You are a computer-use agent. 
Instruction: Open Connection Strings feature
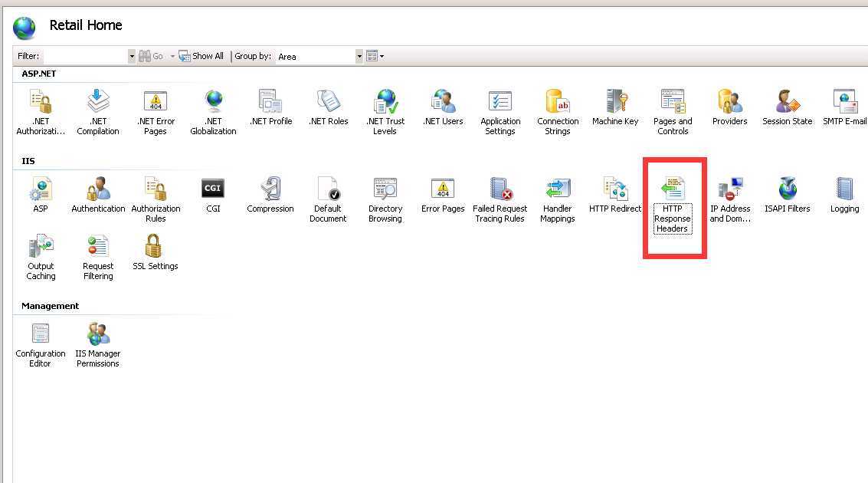tap(558, 113)
